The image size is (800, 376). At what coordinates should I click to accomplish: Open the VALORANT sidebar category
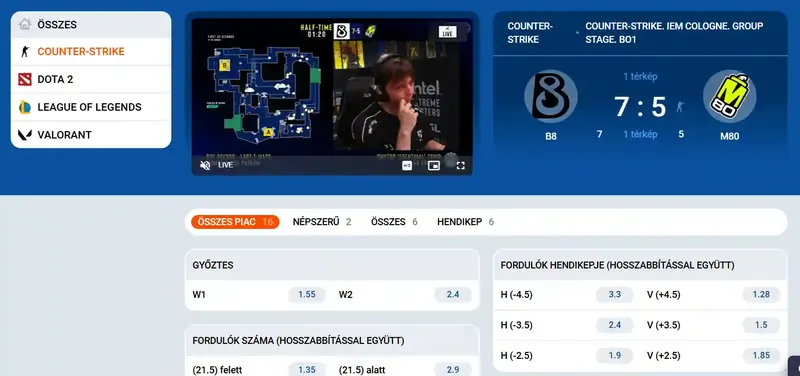[x=91, y=135]
